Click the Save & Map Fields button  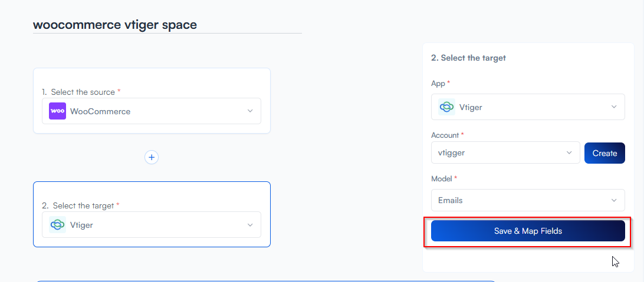528,231
